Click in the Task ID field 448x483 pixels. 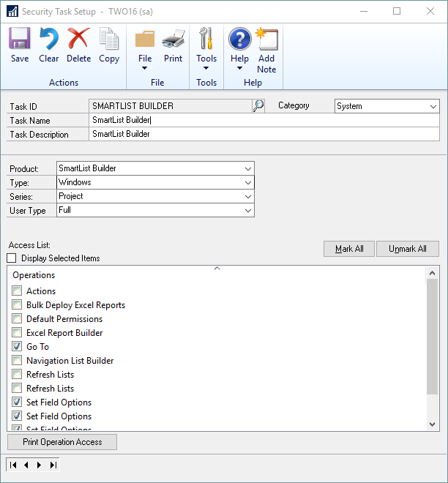[x=171, y=106]
